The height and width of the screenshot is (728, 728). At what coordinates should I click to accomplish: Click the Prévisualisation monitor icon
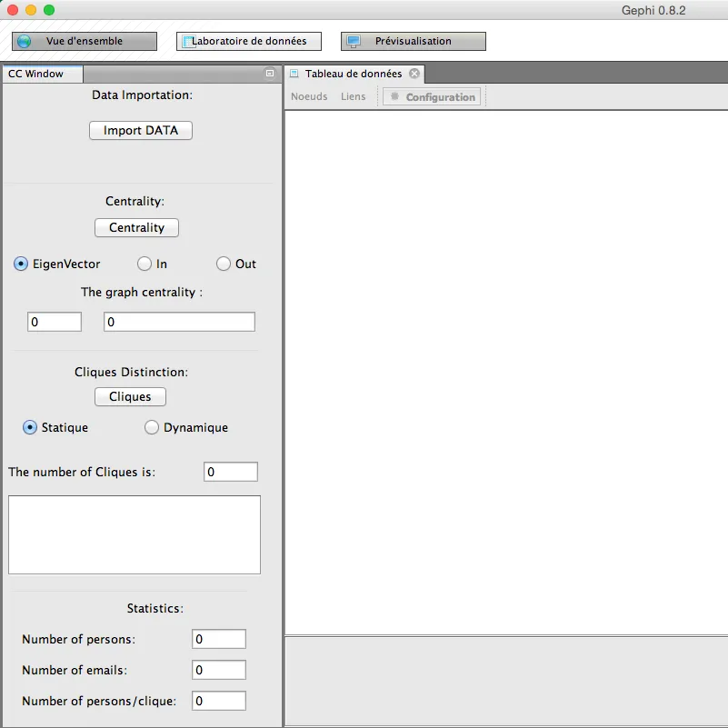coord(354,41)
